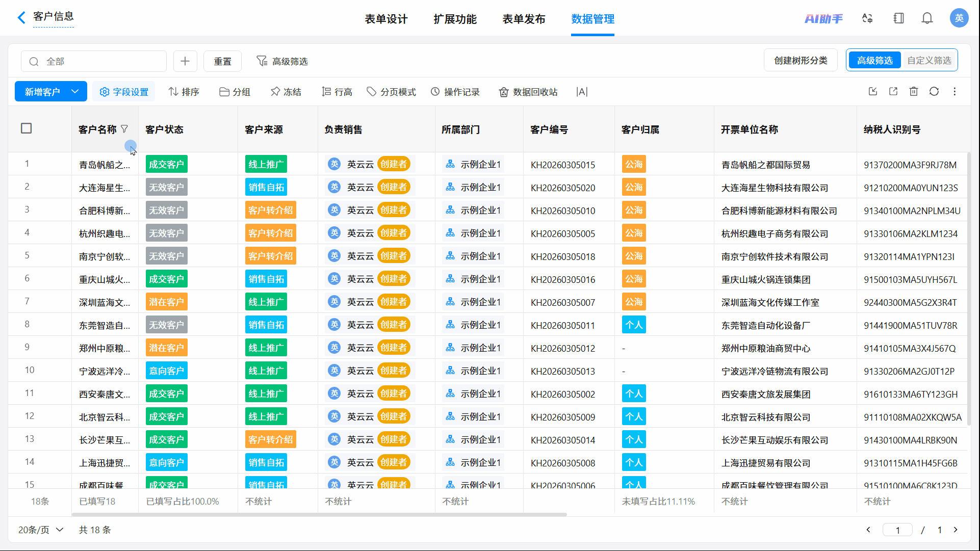Open the 行高 row height tool
Viewport: 980px width, 551px height.
tap(337, 92)
